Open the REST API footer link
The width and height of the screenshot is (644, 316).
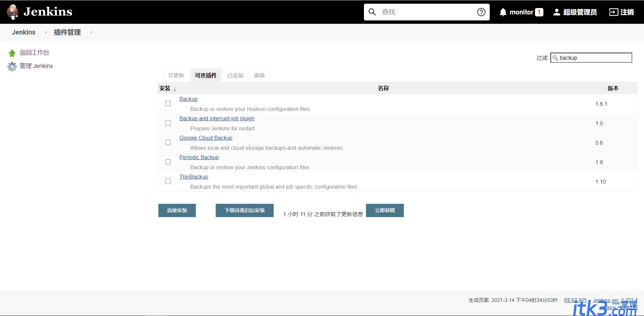coord(575,300)
